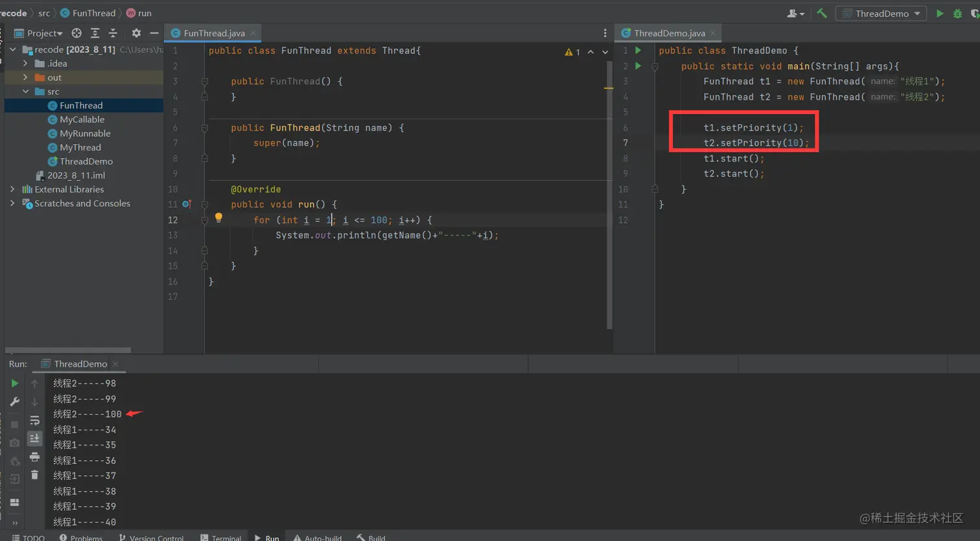980x541 pixels.
Task: Close the ThreadDemo run tab
Action: pyautogui.click(x=115, y=364)
